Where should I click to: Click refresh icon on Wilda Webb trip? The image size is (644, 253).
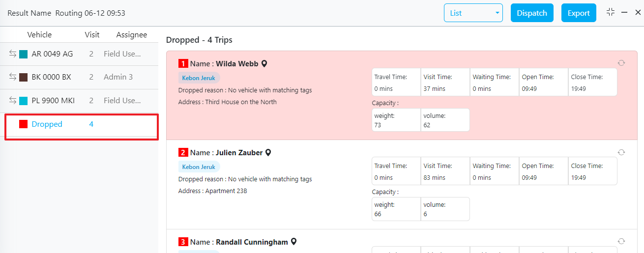[621, 63]
